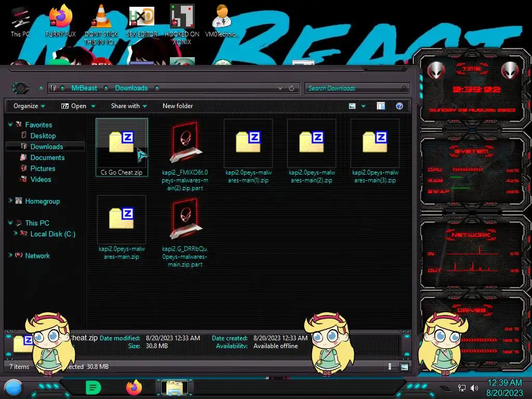Select kapi2.0peys-malwares-main.zip file
Screen dimensions: 532x399
tap(122, 228)
